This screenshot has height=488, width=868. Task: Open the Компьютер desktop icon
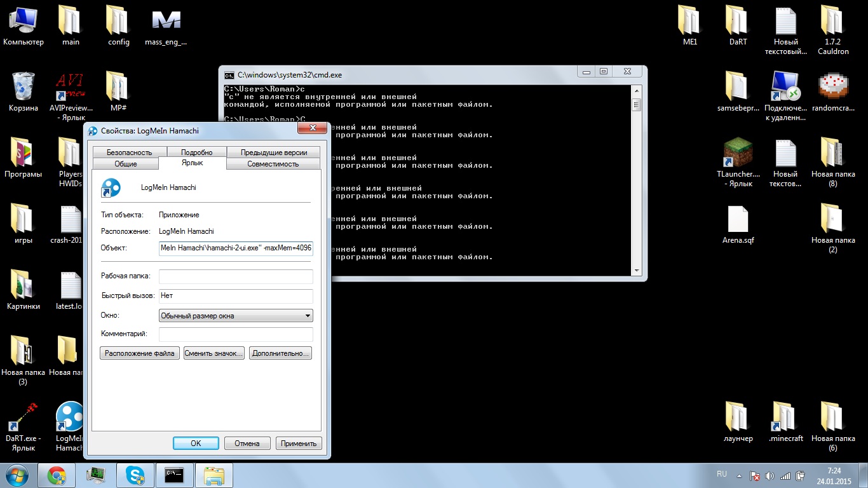[24, 25]
